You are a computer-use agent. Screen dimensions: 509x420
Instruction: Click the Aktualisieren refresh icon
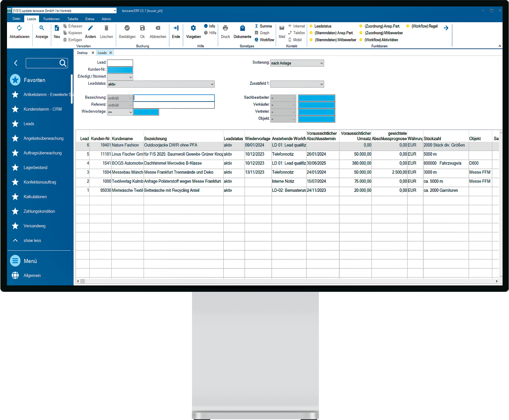point(19,28)
